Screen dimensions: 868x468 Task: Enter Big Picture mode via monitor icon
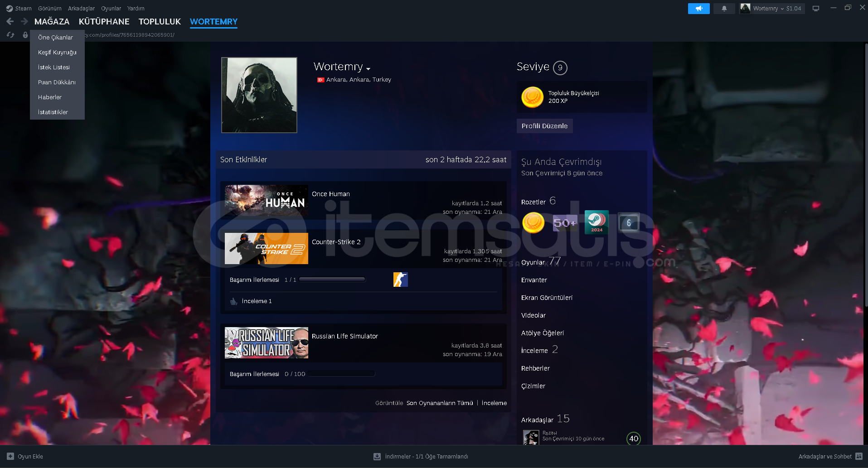pyautogui.click(x=816, y=8)
